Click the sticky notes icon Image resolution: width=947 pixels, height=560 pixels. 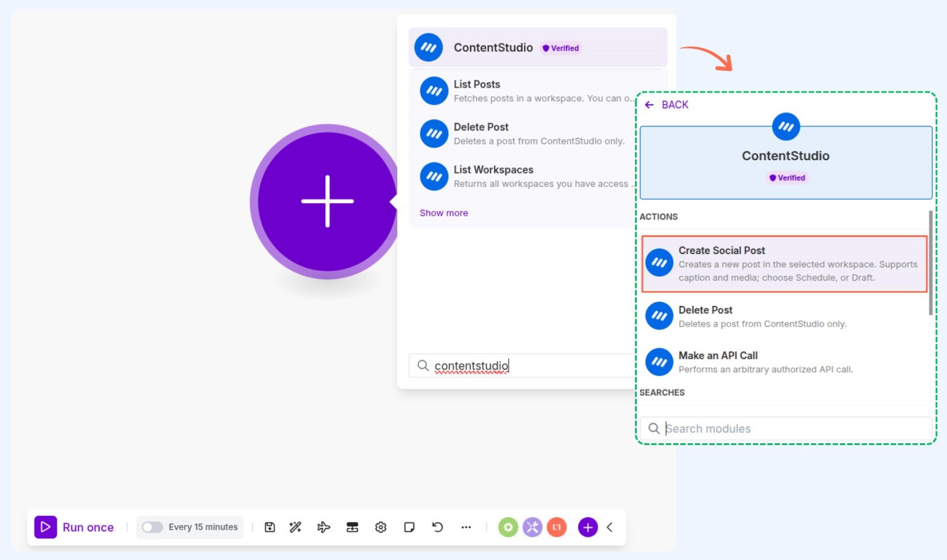click(409, 527)
